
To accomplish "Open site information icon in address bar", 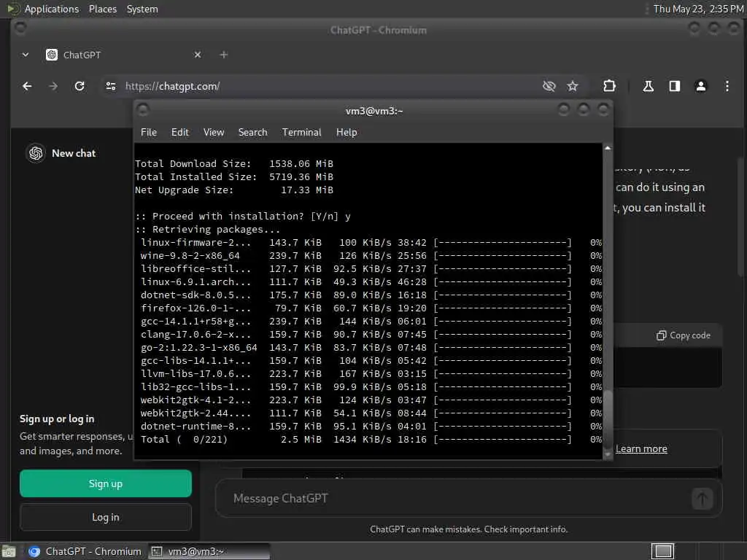I will [x=111, y=86].
